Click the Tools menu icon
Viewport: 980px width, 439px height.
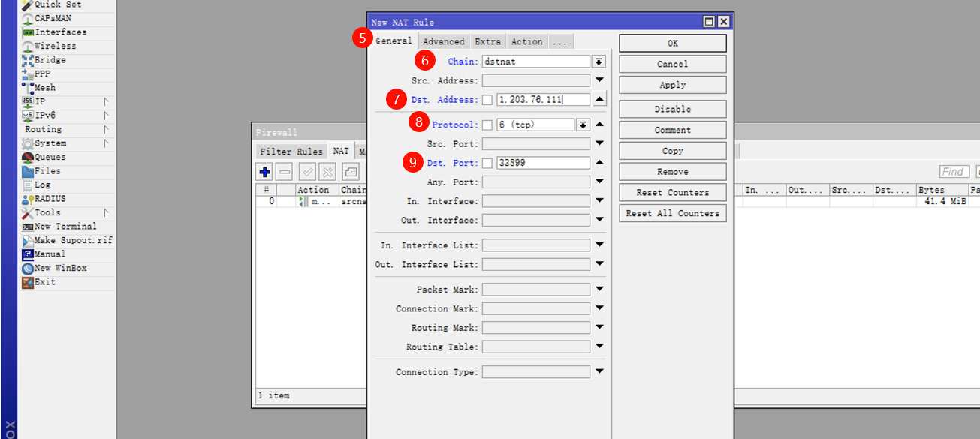pos(28,213)
